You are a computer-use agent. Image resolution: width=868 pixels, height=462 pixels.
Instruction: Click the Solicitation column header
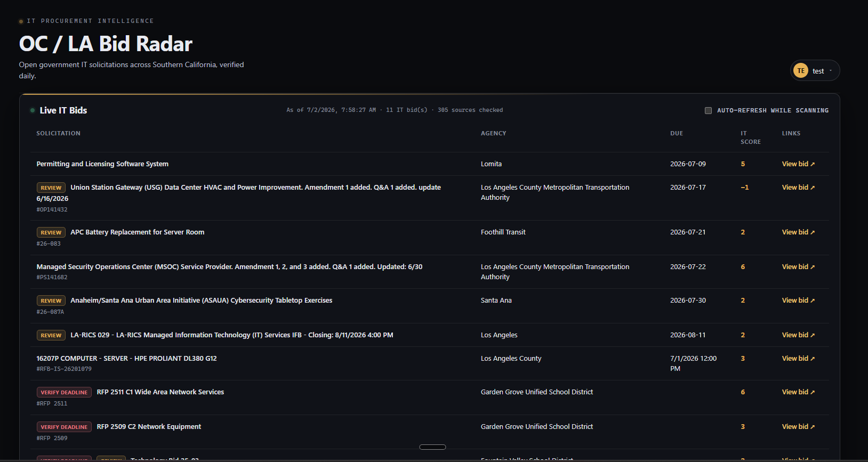(x=59, y=134)
